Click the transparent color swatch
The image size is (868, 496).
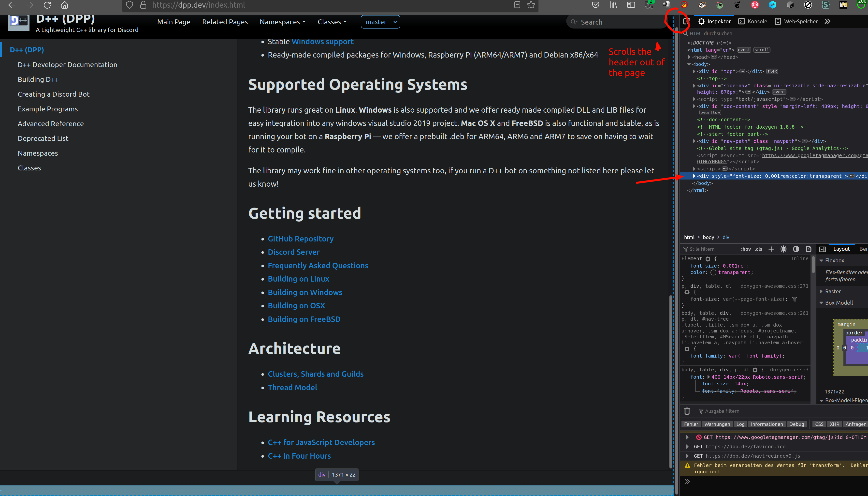(x=713, y=272)
